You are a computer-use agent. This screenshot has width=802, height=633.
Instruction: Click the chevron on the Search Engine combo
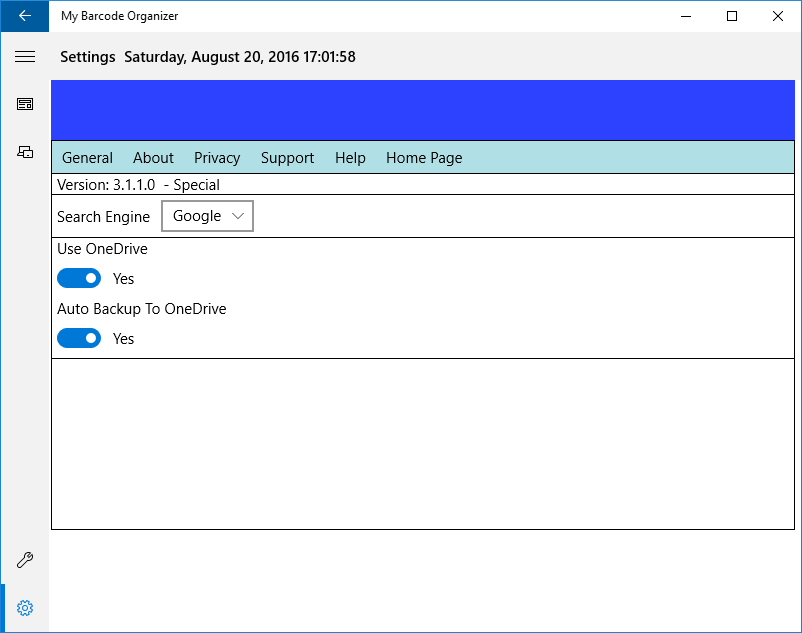[238, 215]
